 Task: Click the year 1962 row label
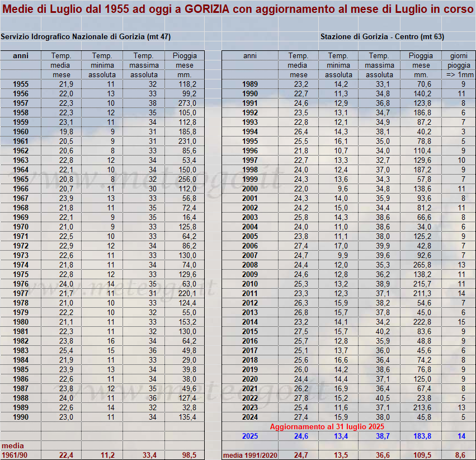coord(21,151)
